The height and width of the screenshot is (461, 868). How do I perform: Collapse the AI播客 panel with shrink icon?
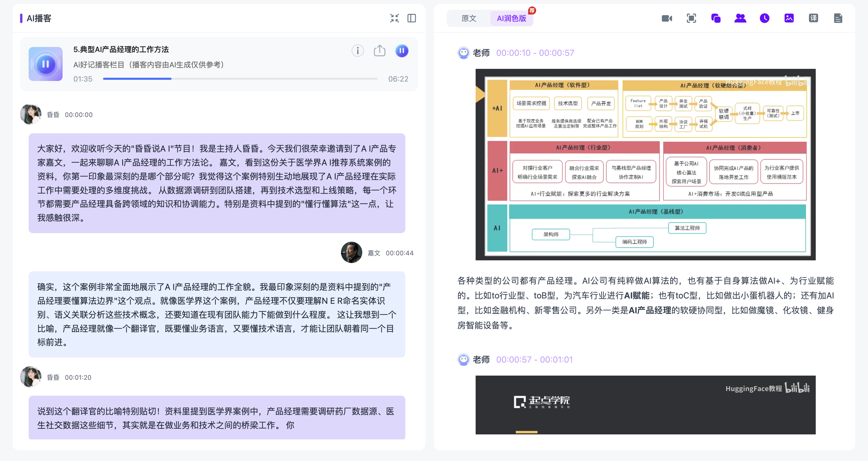click(x=394, y=18)
